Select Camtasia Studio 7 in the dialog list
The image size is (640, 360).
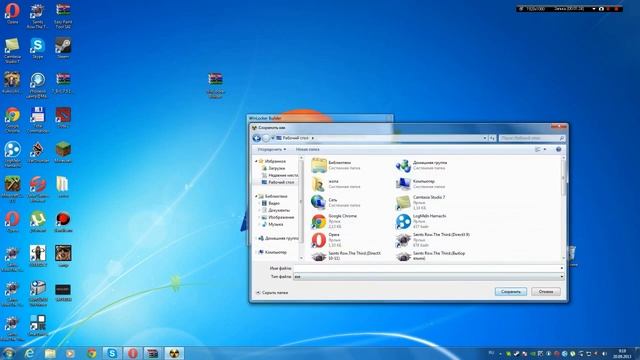421,202
